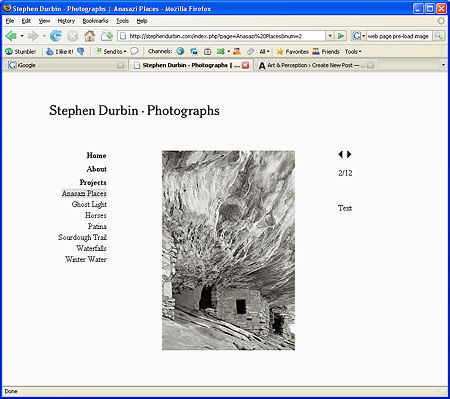450x399 pixels.
Task: Open the All channels dropdown
Action: [264, 51]
